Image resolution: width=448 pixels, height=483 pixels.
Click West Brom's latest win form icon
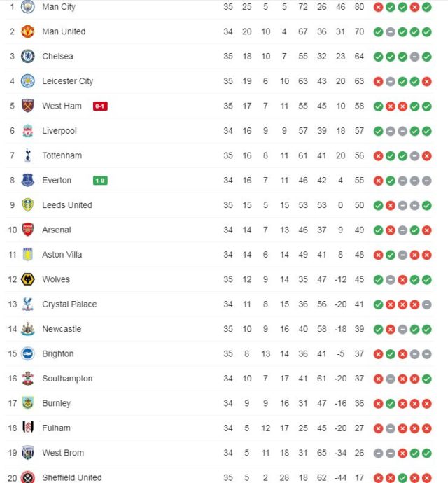click(426, 453)
